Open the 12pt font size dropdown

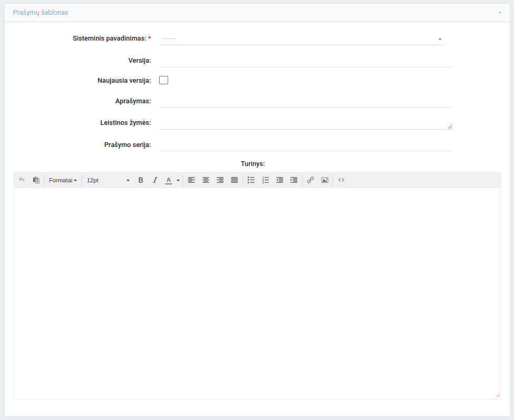[x=108, y=180]
